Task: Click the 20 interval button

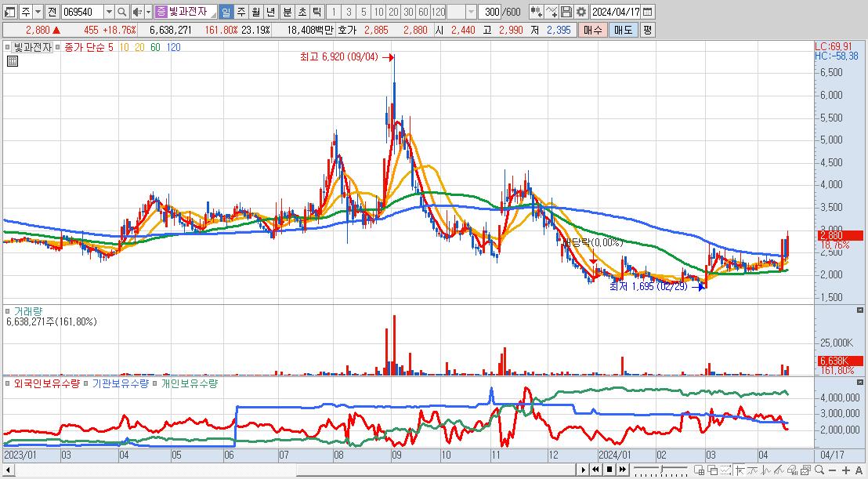Action: (393, 12)
